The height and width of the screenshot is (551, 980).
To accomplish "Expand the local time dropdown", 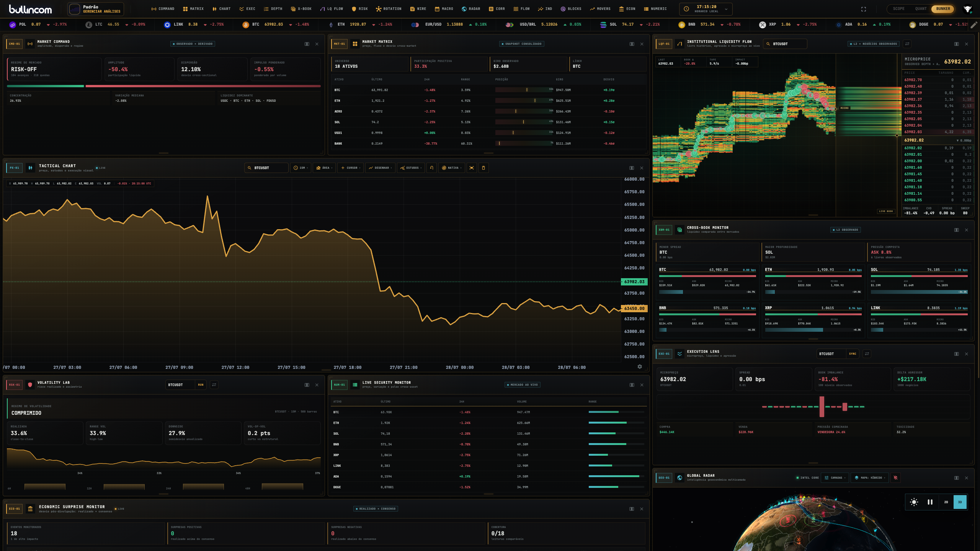I will click(706, 9).
